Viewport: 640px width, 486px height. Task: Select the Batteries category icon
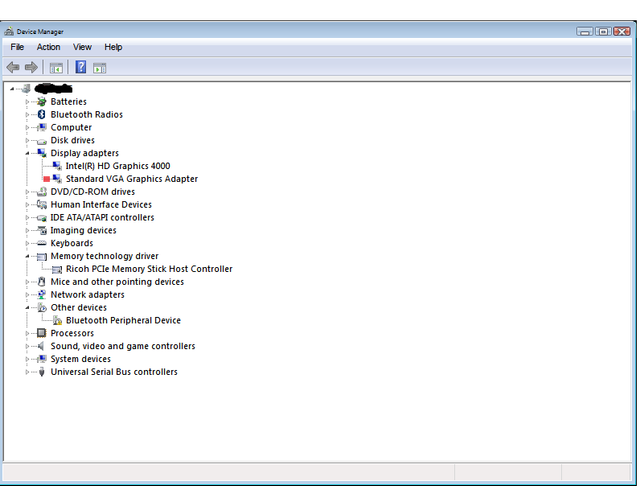42,102
